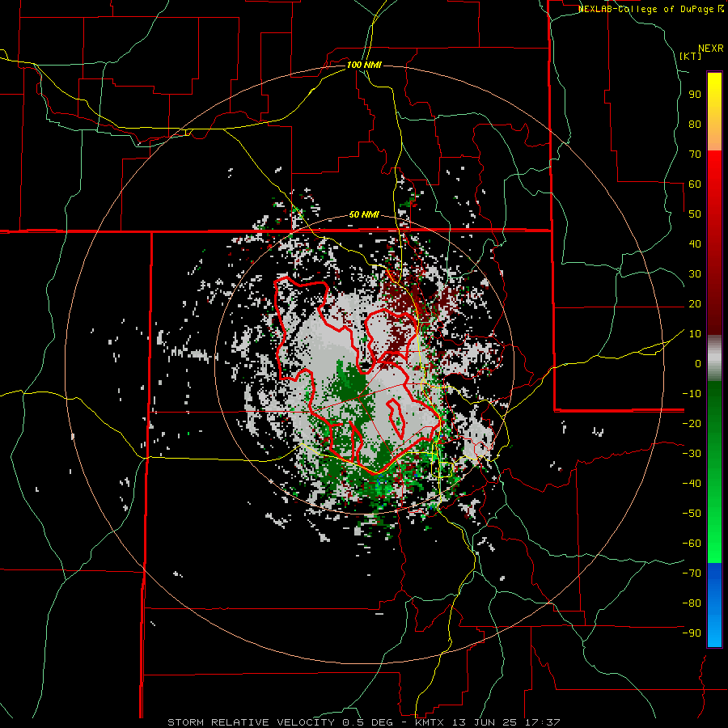Click the "50 NMI" range ring label

[x=364, y=214]
